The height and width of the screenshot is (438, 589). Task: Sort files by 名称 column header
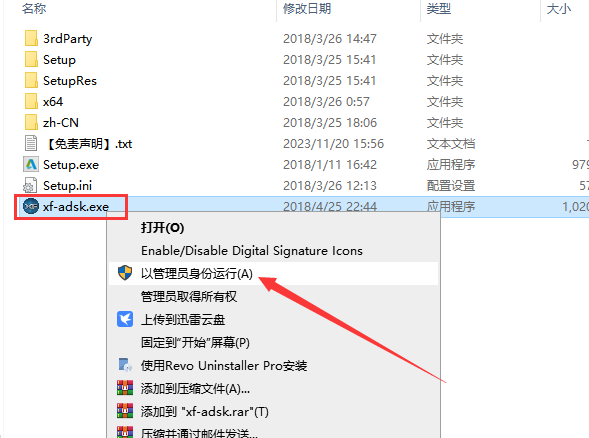pos(34,8)
